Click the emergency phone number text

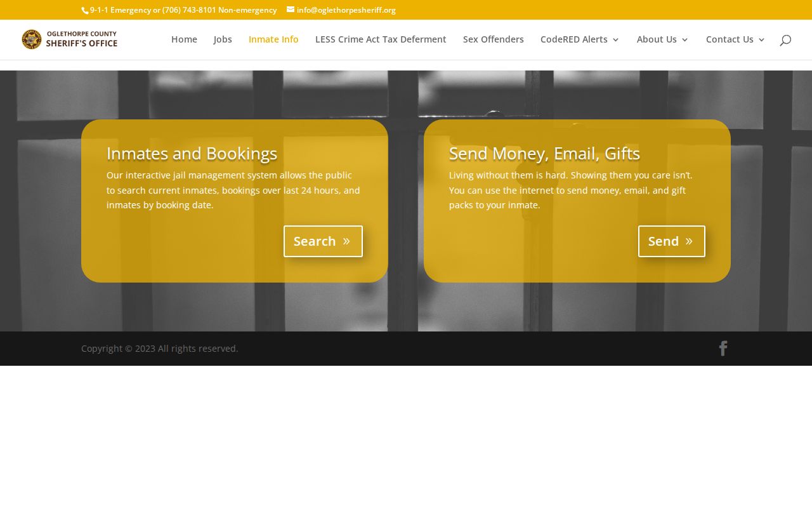click(183, 10)
